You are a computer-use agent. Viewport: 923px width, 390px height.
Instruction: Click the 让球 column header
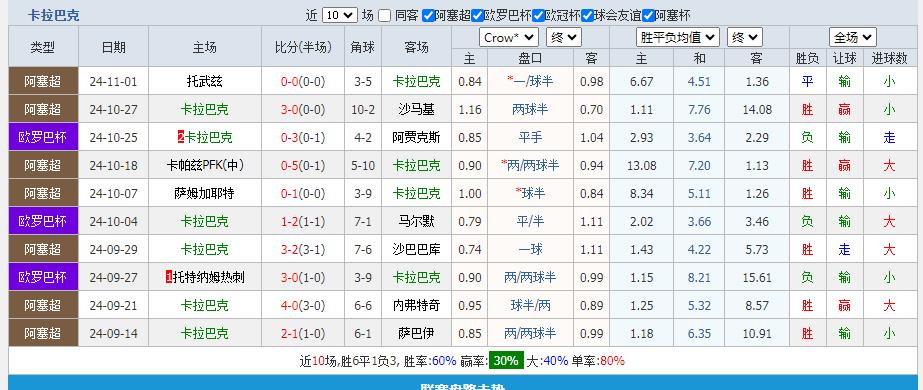(x=844, y=58)
